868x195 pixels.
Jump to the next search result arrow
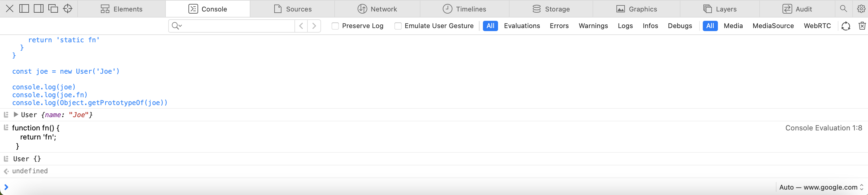(x=314, y=26)
